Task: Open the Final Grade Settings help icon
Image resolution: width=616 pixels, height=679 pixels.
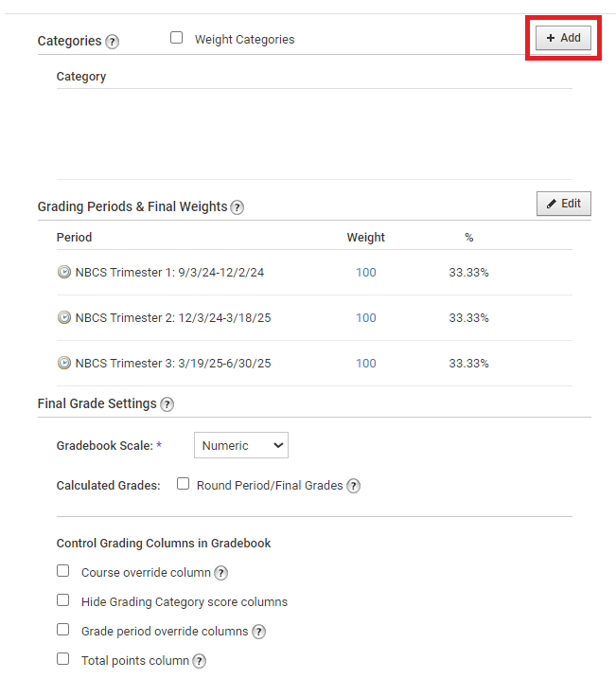Action: 167,404
